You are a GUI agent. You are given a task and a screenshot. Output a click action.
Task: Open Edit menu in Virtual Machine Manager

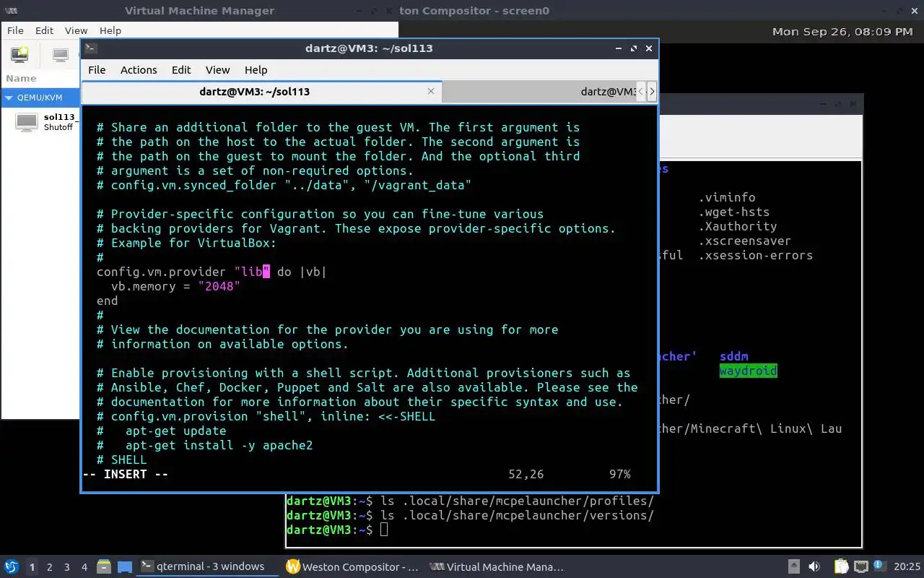point(45,30)
